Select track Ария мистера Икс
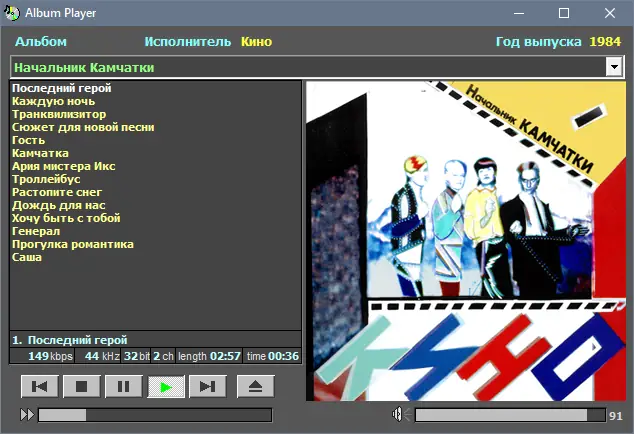The image size is (634, 434). pos(63,166)
